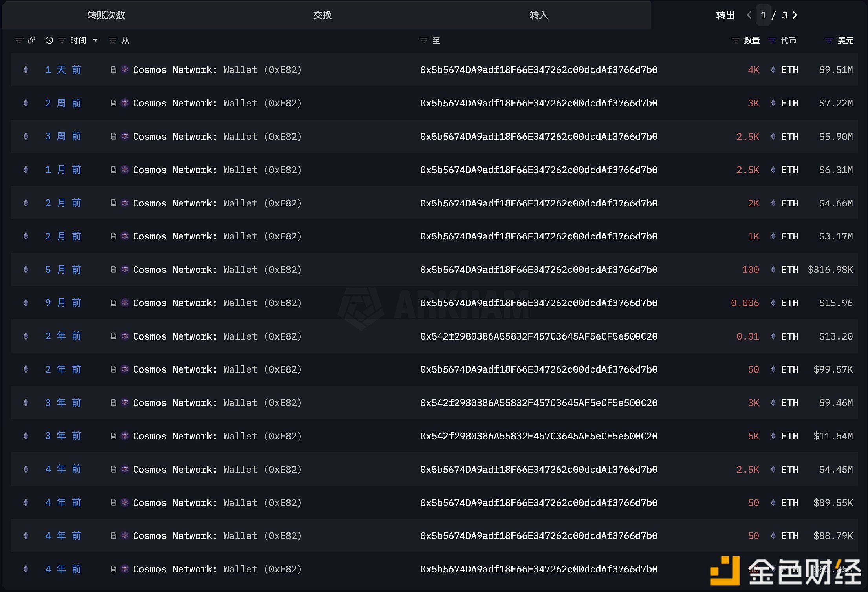Open Cosmos Network wallet in 9 月 前 row
Viewport: 868px width, 592px height.
point(217,303)
